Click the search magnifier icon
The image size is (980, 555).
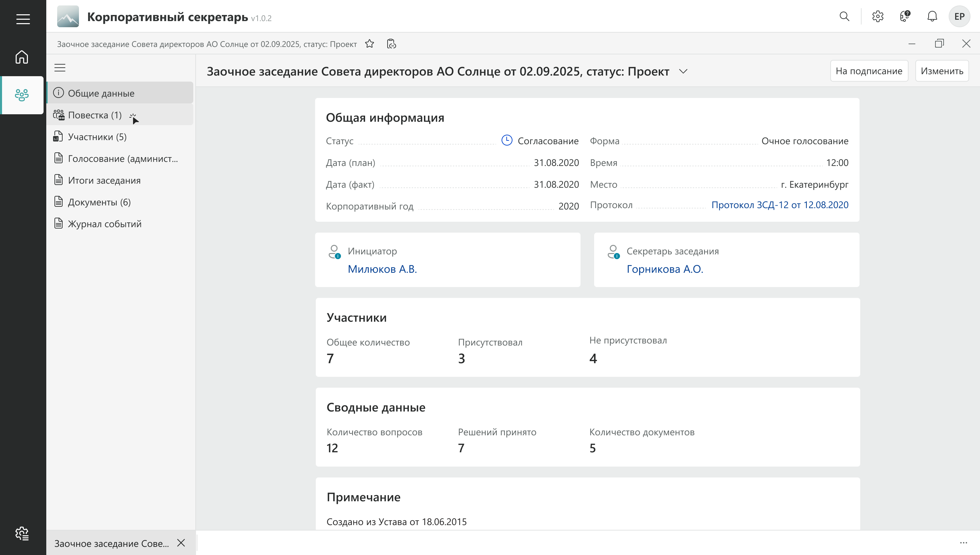click(844, 16)
